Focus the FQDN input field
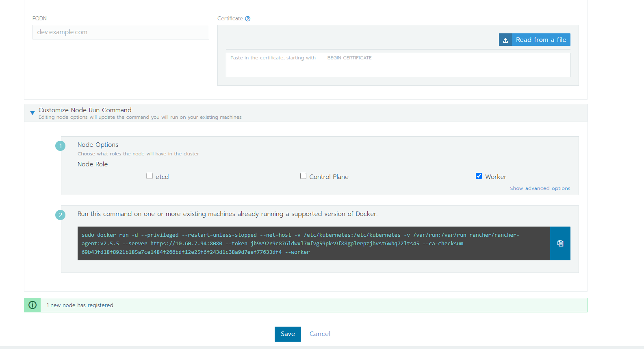 click(x=121, y=32)
